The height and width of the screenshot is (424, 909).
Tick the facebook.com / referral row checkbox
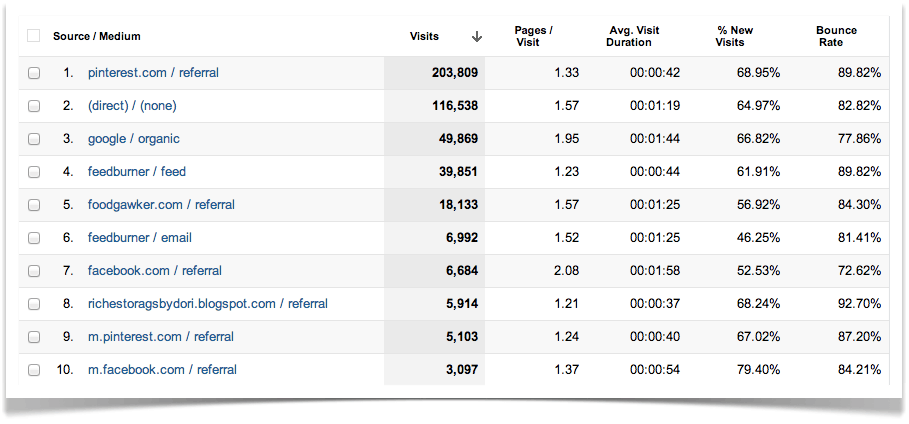coord(34,271)
